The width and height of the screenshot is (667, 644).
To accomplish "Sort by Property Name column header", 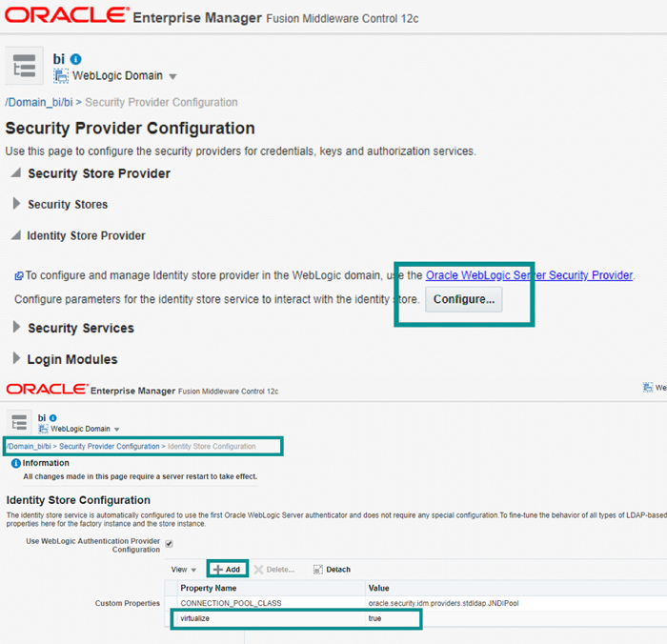I will click(272, 588).
